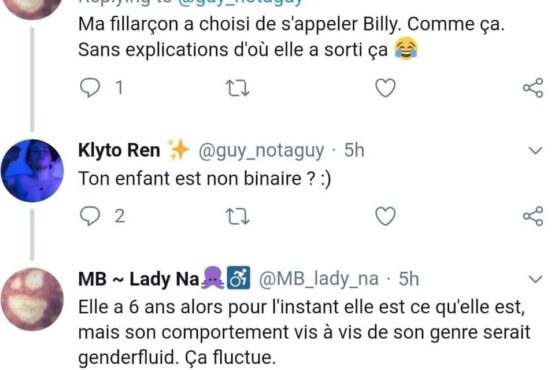Open MB Lady Na's avatar

[x=32, y=299]
